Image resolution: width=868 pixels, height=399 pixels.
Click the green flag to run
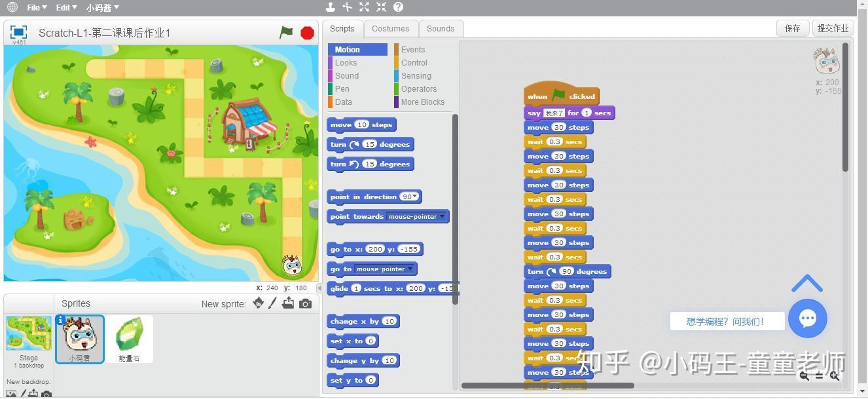[x=286, y=32]
